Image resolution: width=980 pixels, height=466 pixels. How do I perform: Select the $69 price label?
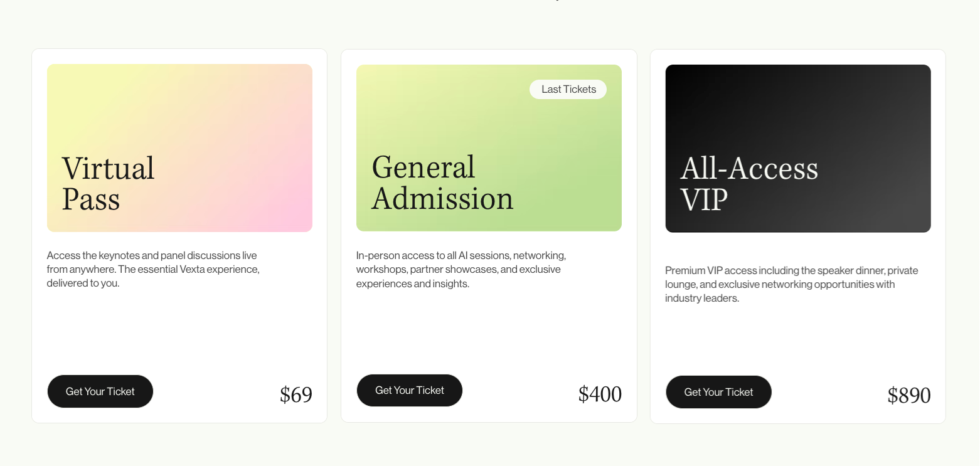coord(296,395)
